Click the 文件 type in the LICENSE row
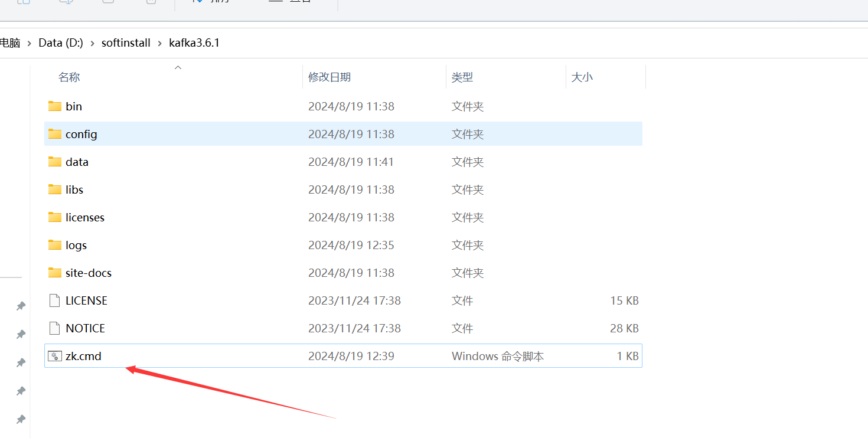 [x=462, y=300]
